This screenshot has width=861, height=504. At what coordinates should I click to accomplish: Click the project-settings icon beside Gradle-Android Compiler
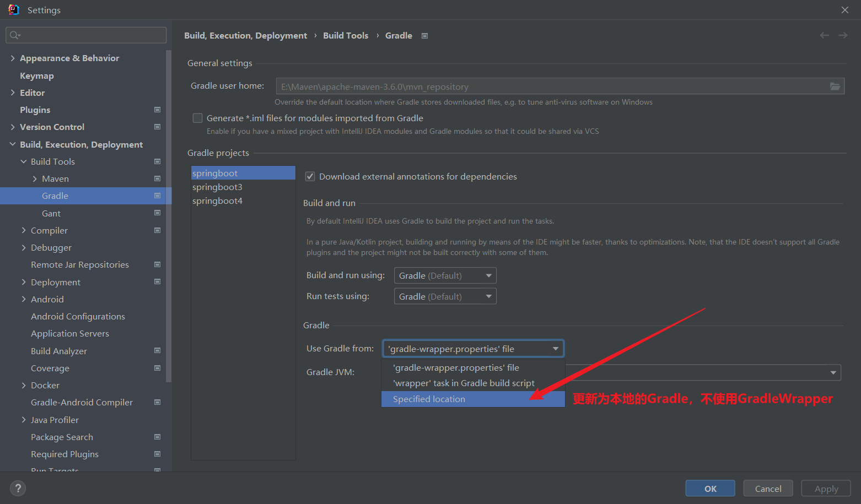click(157, 402)
